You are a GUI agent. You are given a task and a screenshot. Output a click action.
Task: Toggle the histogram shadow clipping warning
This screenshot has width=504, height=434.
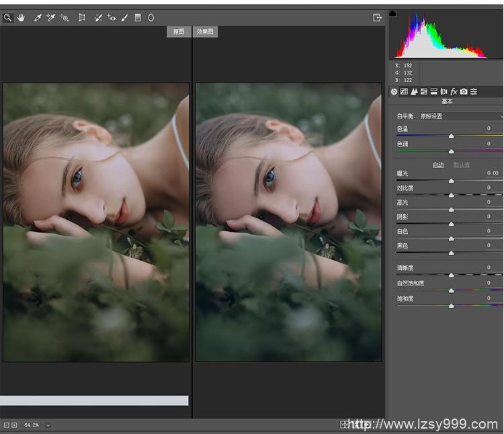(x=393, y=14)
